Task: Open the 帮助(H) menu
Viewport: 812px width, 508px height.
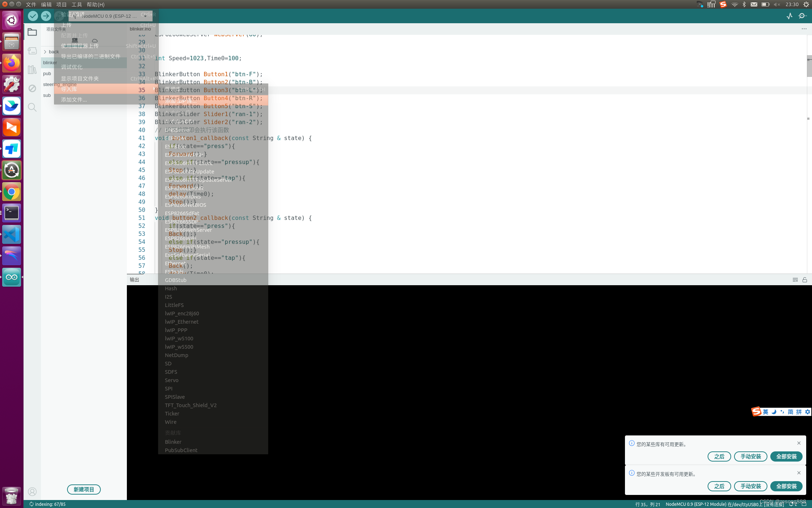Action: point(96,4)
